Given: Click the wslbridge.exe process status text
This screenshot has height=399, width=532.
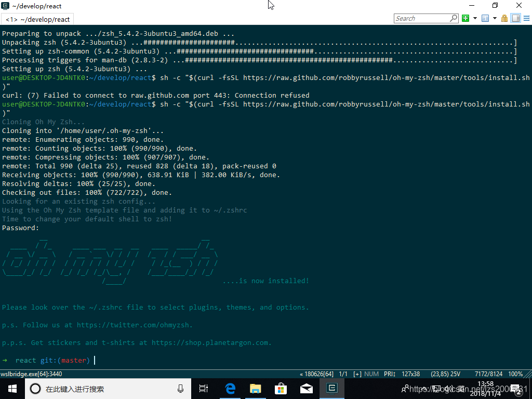Looking at the screenshot, I should point(31,374).
